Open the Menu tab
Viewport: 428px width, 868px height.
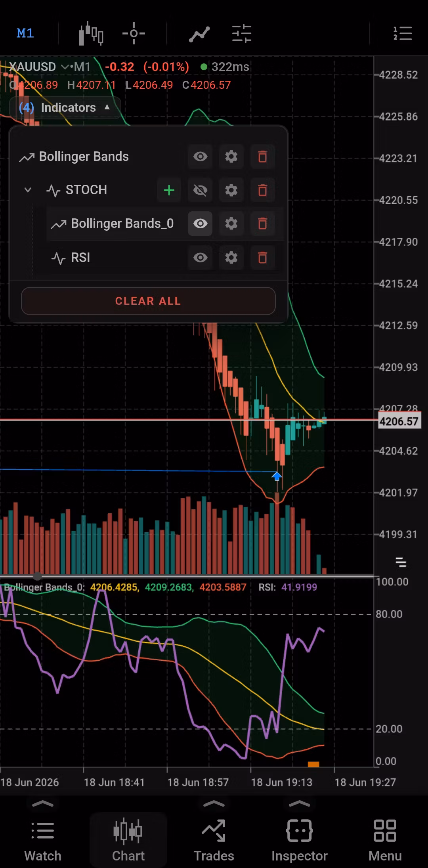385,840
